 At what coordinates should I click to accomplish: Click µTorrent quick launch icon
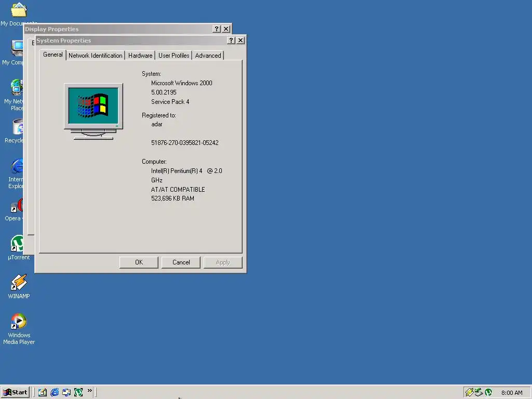78,392
